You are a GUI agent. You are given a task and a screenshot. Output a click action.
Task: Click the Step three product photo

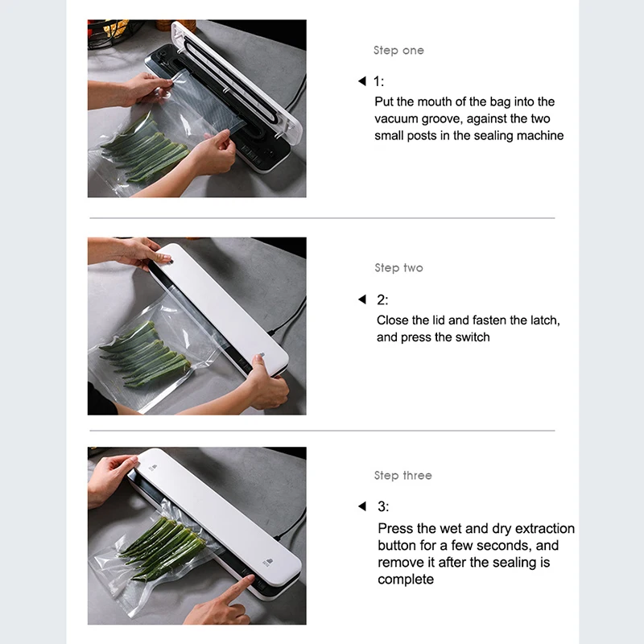pos(196,535)
